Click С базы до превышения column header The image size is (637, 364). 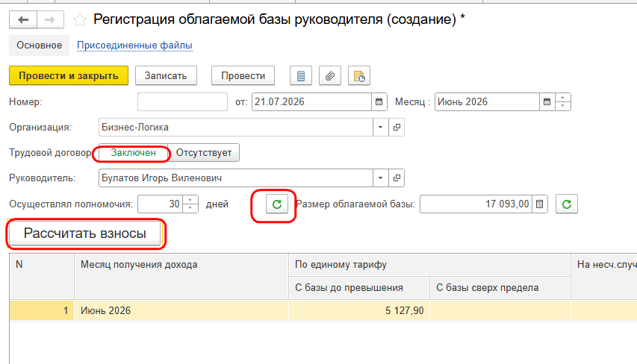[359, 288]
